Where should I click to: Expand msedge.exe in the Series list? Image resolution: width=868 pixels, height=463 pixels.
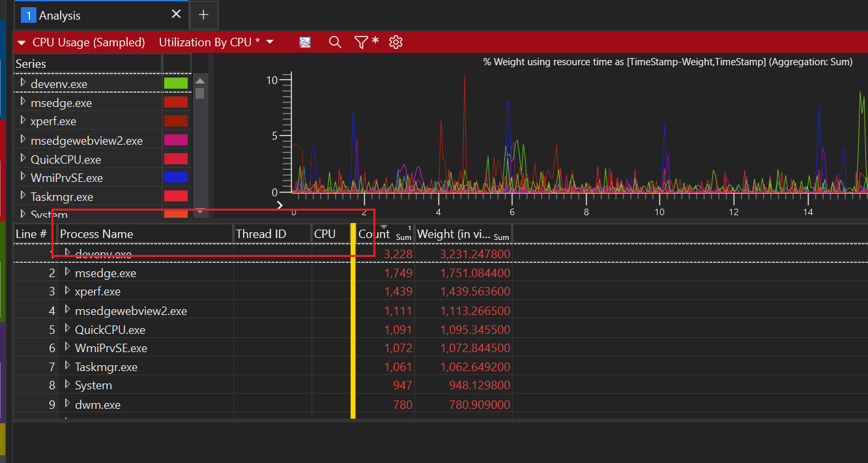tap(23, 102)
